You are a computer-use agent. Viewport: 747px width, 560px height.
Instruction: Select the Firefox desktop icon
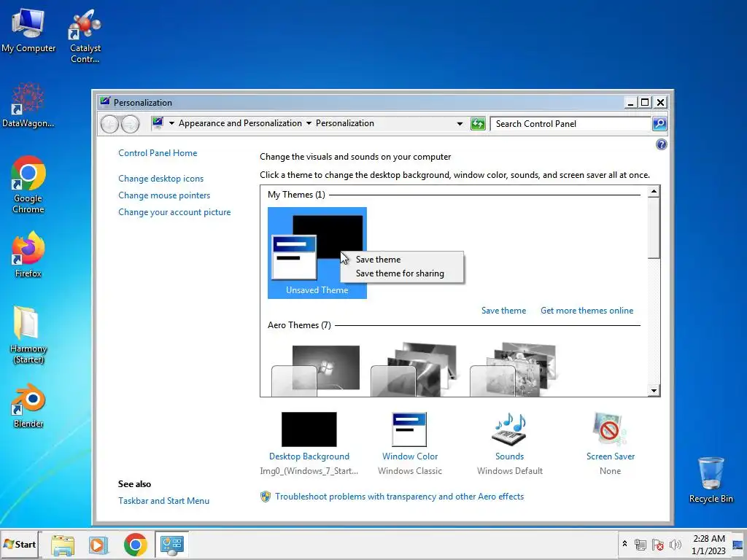click(x=28, y=254)
